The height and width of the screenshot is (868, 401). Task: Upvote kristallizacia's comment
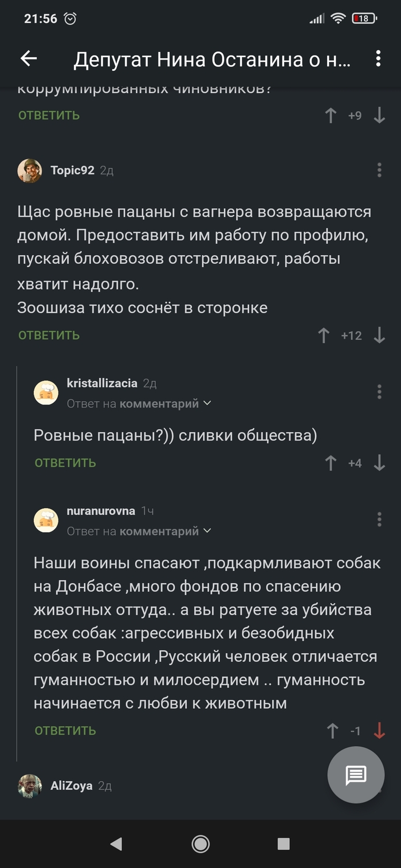pos(331,463)
